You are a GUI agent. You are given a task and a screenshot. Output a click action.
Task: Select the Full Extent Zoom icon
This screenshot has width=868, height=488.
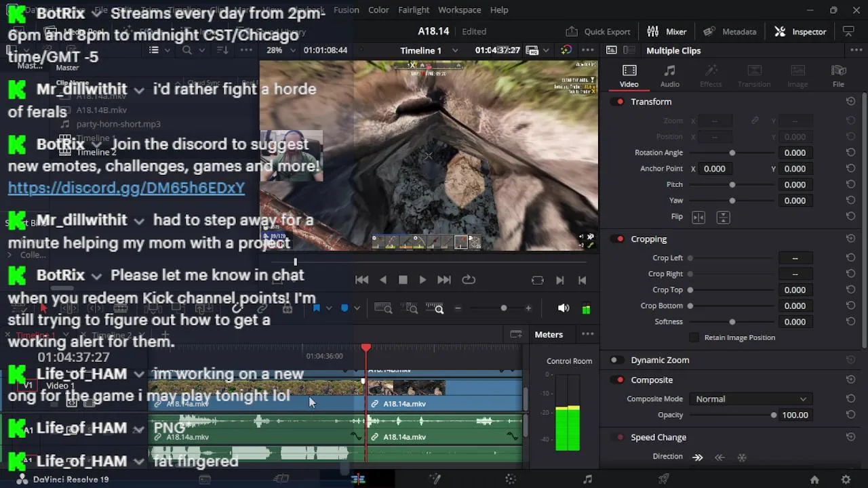point(383,308)
